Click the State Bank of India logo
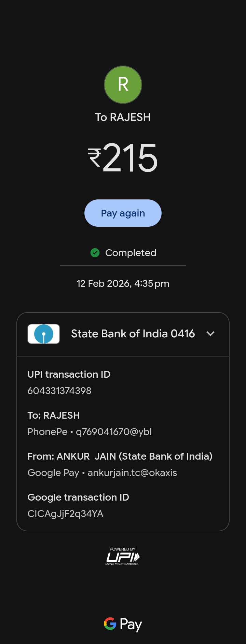246x644 pixels. [x=44, y=334]
